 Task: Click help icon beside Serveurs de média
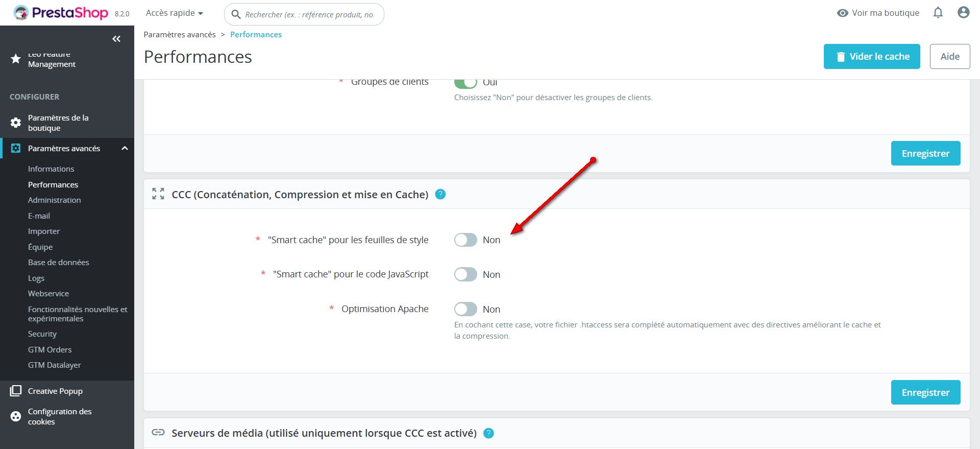pos(488,433)
